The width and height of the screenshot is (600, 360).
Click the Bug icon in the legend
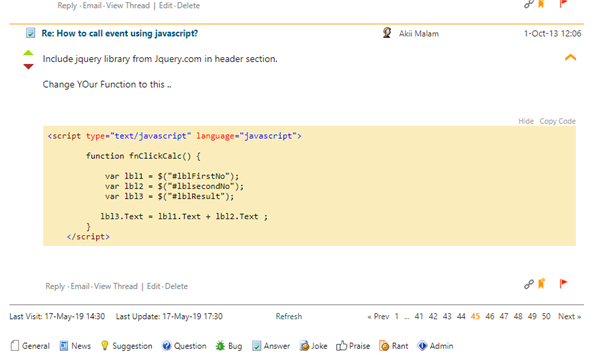coord(220,346)
